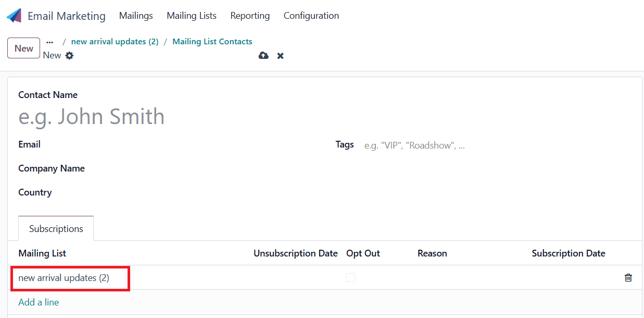The width and height of the screenshot is (644, 318).
Task: Go to new arrival updates (2) breadcrumb
Action: tap(115, 42)
